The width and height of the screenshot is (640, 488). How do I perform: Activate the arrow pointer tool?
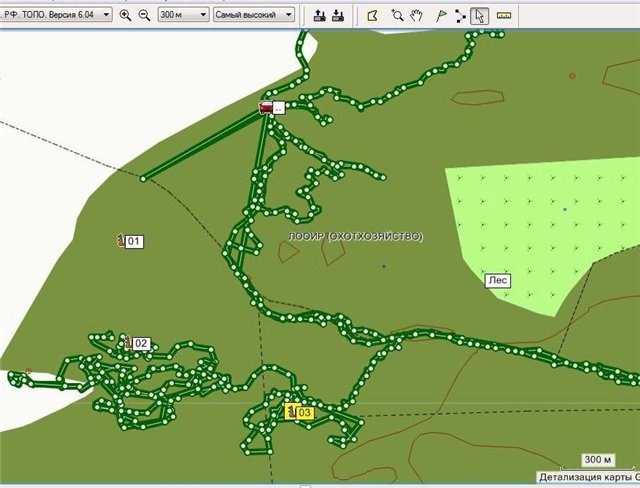click(480, 15)
